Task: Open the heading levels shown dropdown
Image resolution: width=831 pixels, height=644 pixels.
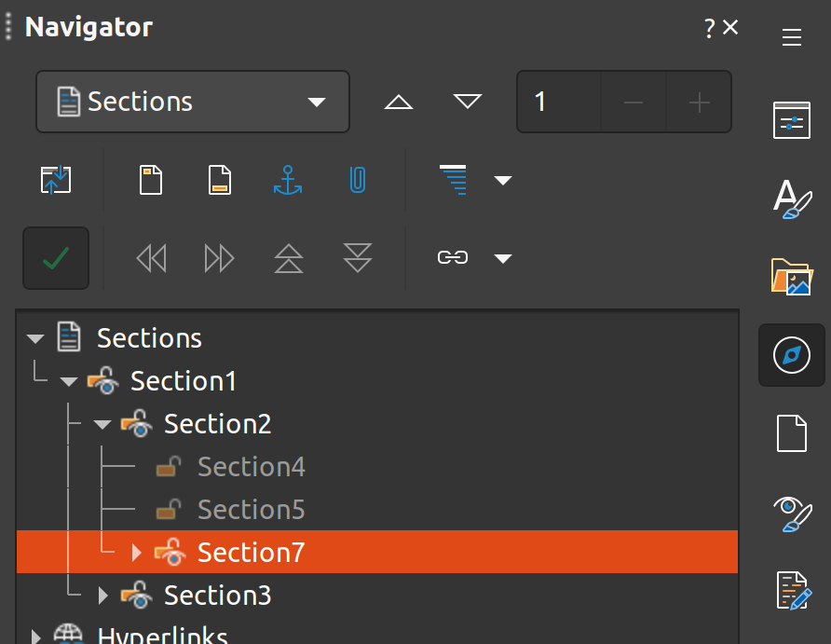Action: [x=503, y=180]
